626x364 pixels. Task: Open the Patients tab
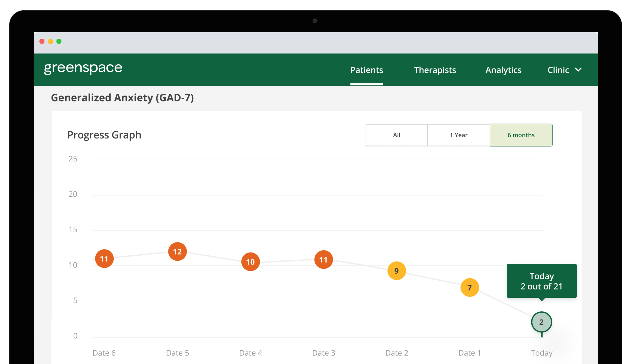point(366,70)
